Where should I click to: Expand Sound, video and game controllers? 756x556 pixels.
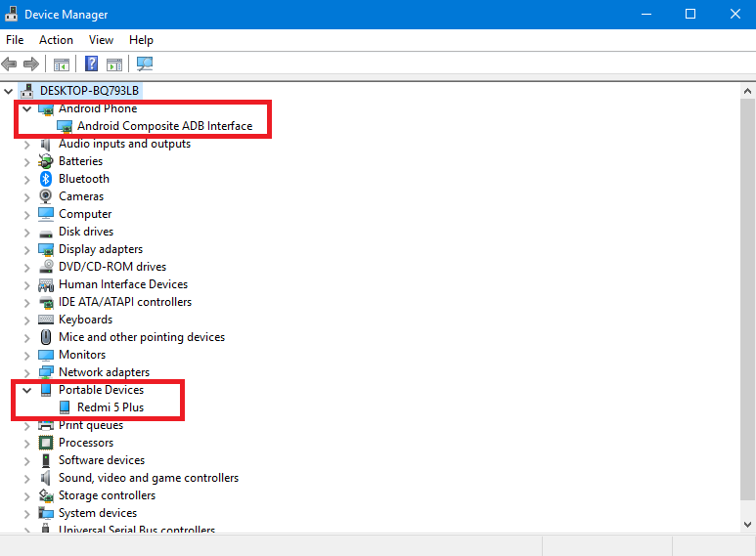click(x=26, y=478)
